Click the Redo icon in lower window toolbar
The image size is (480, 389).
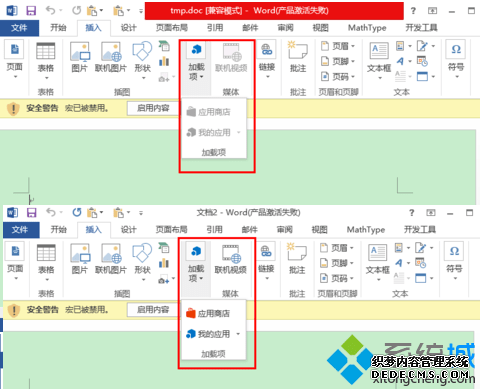[x=77, y=212]
